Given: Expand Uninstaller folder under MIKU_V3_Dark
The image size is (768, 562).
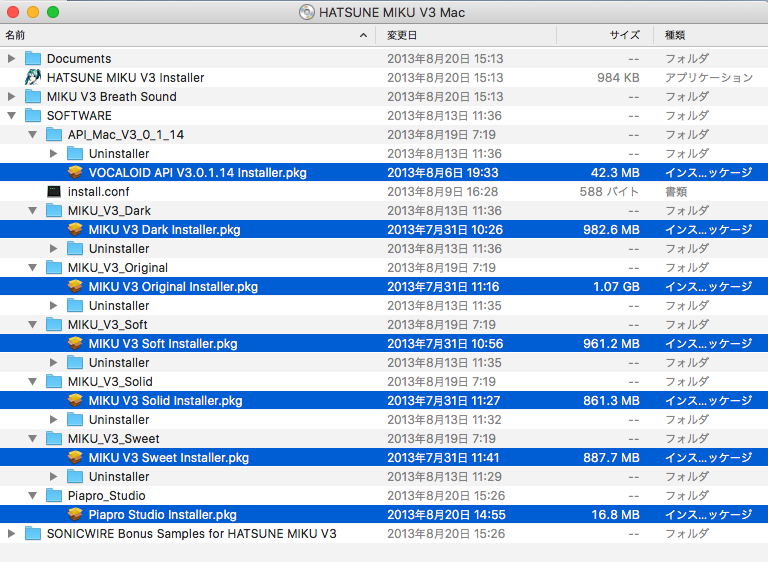Looking at the screenshot, I should (53, 248).
